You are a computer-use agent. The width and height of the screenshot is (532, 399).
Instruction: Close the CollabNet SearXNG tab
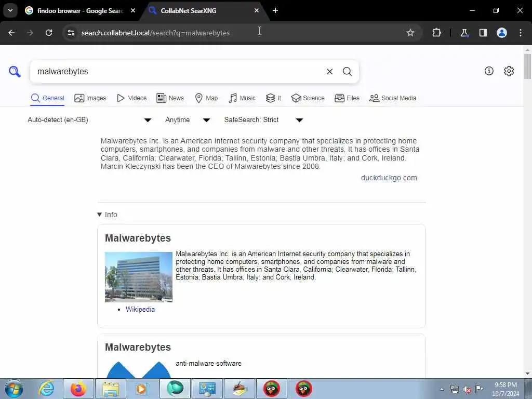click(257, 10)
